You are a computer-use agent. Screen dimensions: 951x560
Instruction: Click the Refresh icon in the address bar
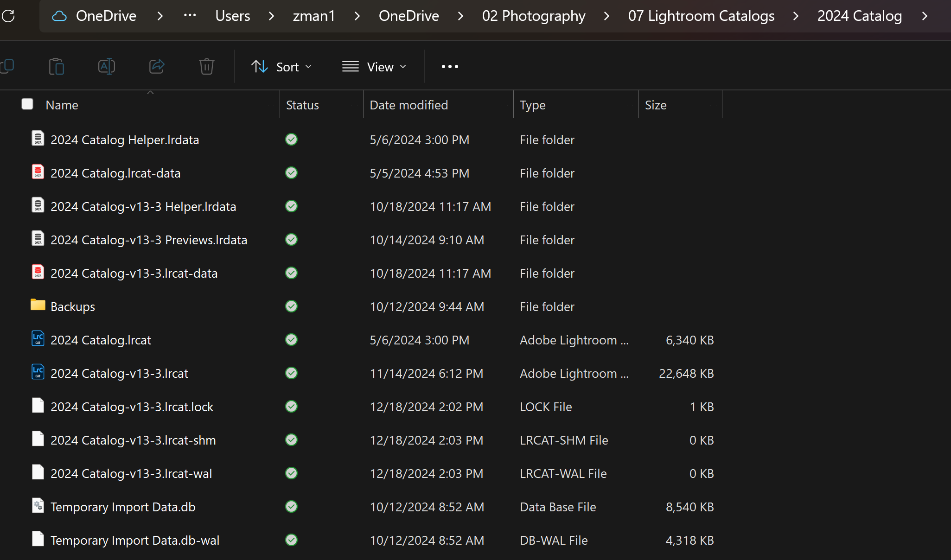pos(8,16)
